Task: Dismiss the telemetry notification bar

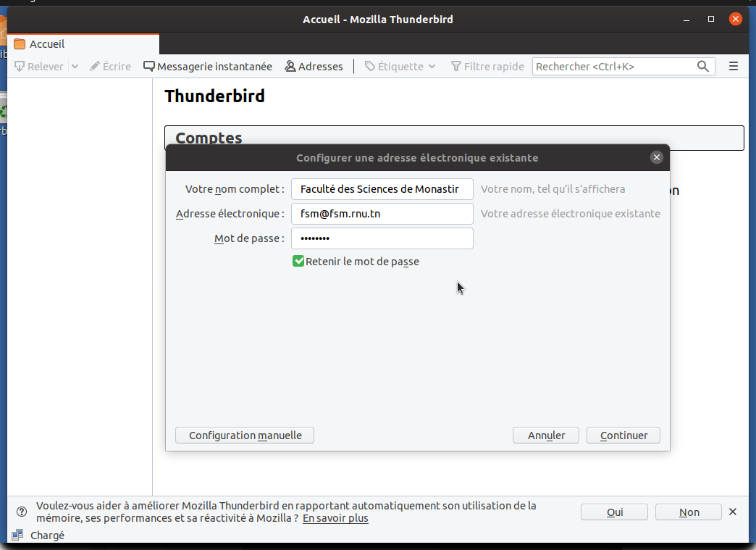Action: [733, 512]
